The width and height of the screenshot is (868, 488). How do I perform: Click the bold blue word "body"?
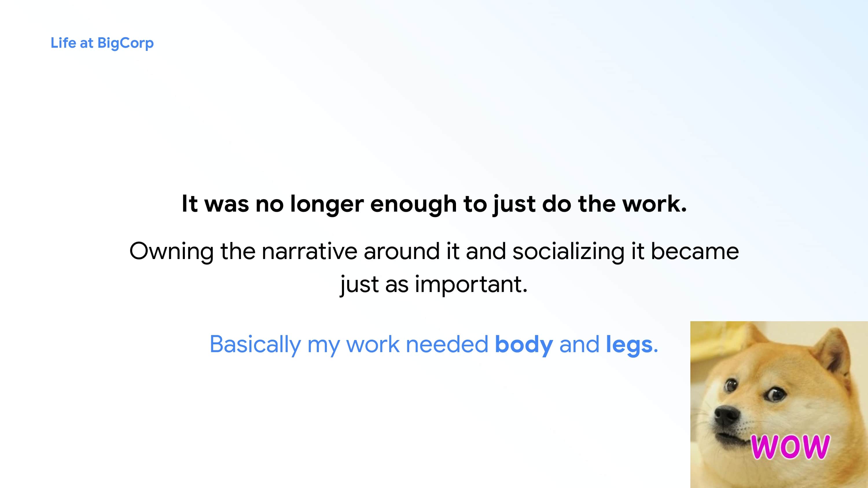(524, 345)
